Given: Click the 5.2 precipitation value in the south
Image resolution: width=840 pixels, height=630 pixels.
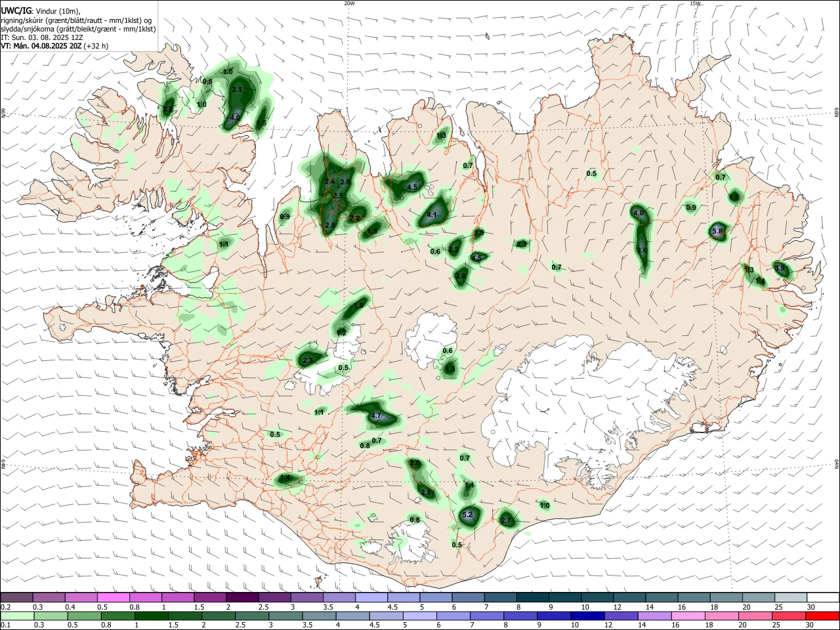Looking at the screenshot, I should click(x=467, y=515).
